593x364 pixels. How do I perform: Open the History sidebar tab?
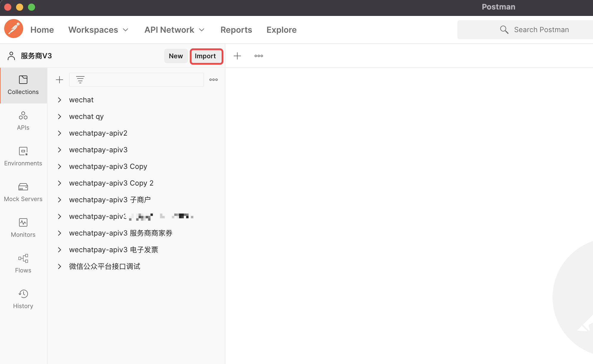[23, 299]
